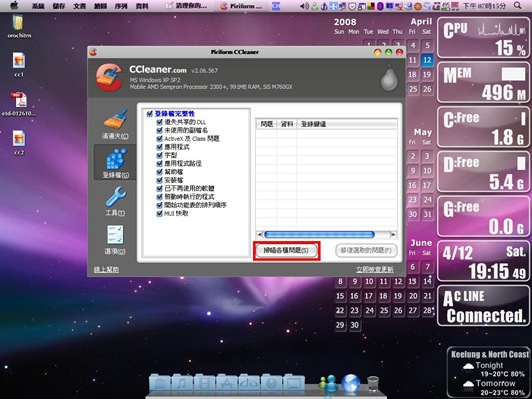This screenshot has width=532, height=399.
Task: Click the left arrow of results scrollbar
Action: [260, 234]
